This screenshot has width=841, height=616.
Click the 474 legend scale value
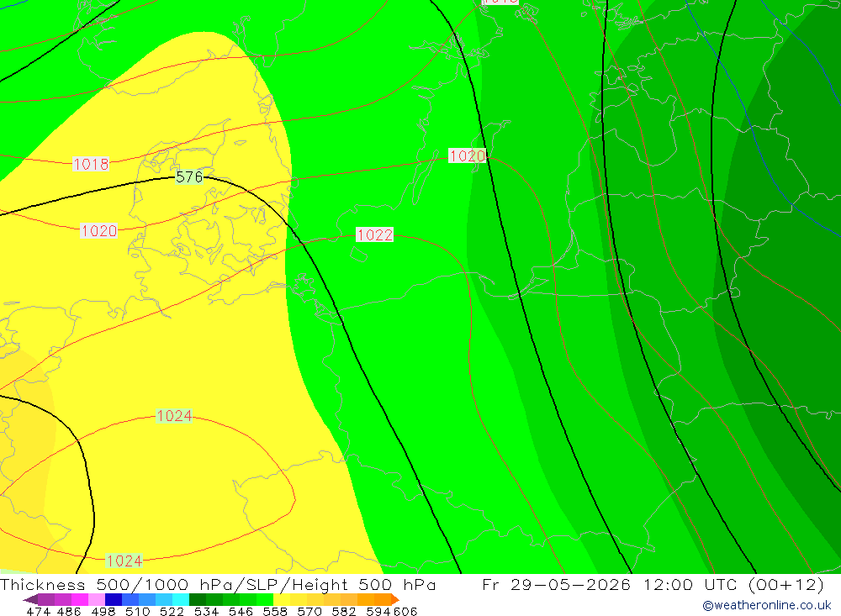[x=38, y=611]
